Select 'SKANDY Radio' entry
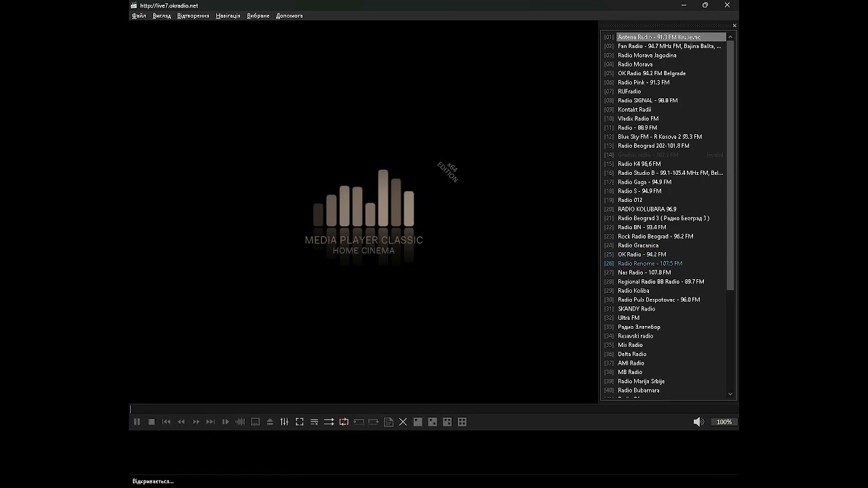This screenshot has width=868, height=488. [x=664, y=308]
